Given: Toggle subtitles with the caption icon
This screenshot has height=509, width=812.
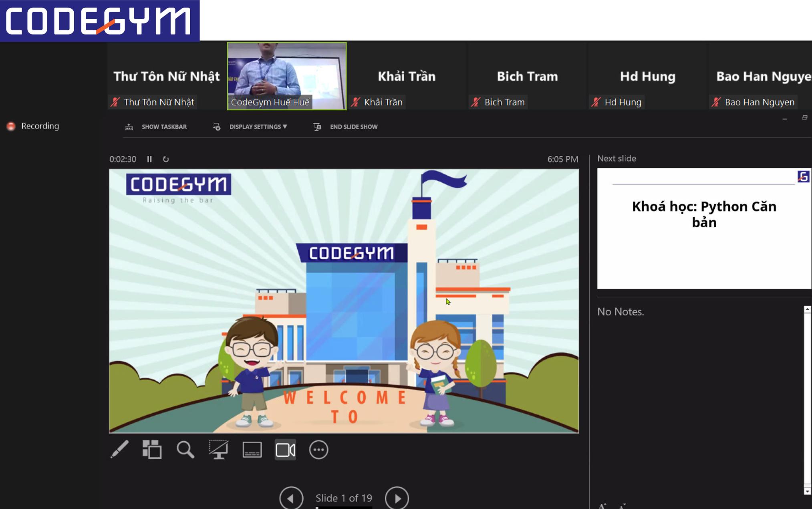Looking at the screenshot, I should [x=252, y=449].
